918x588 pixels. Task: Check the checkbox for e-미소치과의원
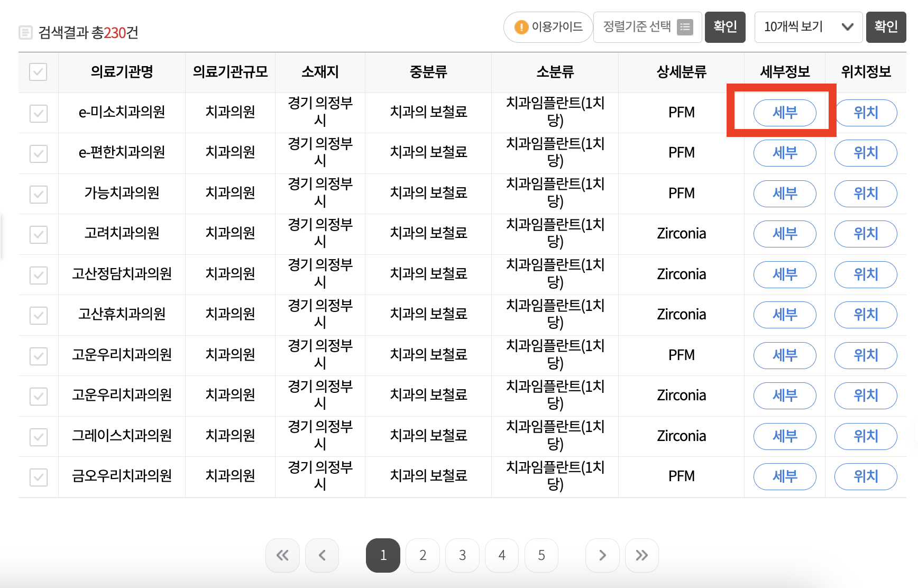[38, 112]
